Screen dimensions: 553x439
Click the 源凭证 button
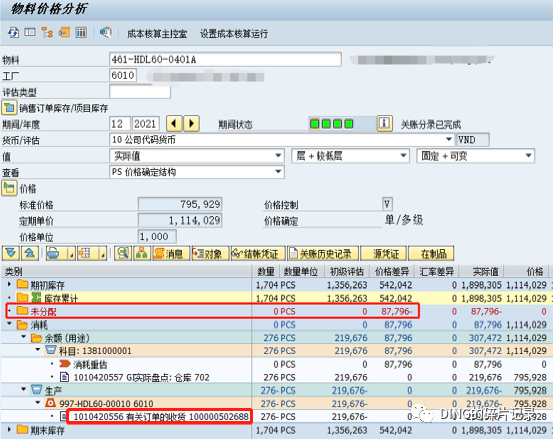(x=384, y=254)
